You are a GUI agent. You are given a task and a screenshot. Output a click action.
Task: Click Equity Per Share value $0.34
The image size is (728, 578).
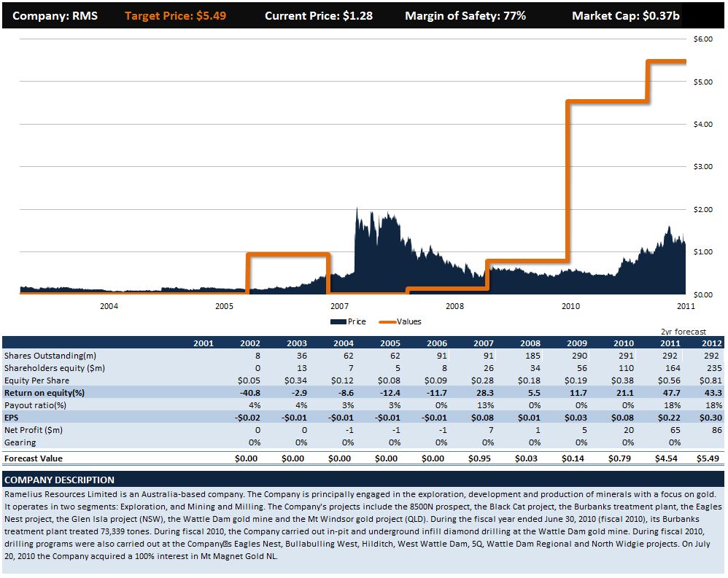295,380
